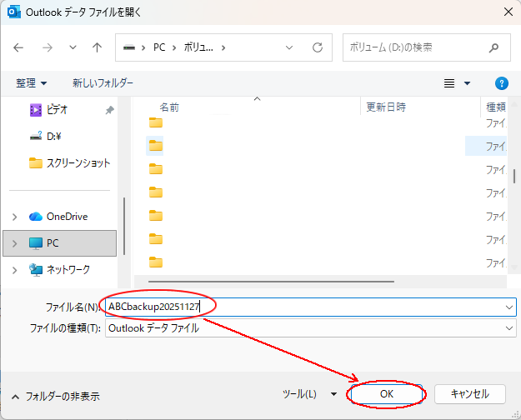Expand the chevron after ボリュ... breadcrumb
Image resolution: width=521 pixels, height=420 pixels.
[x=223, y=47]
